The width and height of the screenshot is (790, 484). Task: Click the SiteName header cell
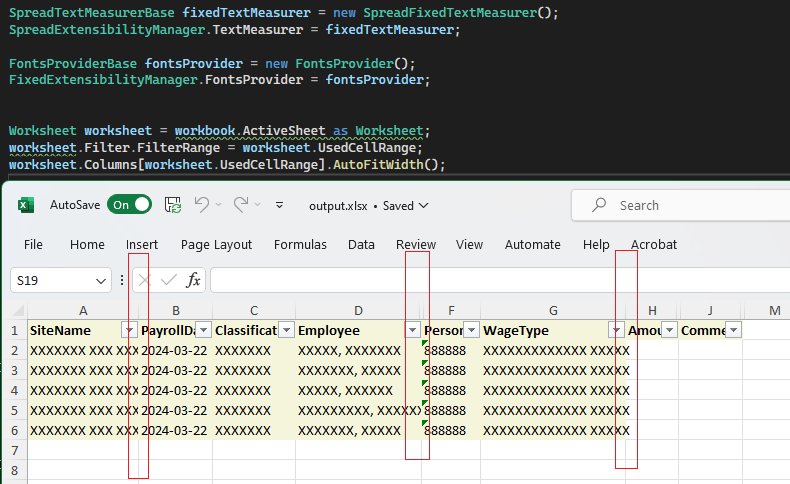[x=83, y=330]
